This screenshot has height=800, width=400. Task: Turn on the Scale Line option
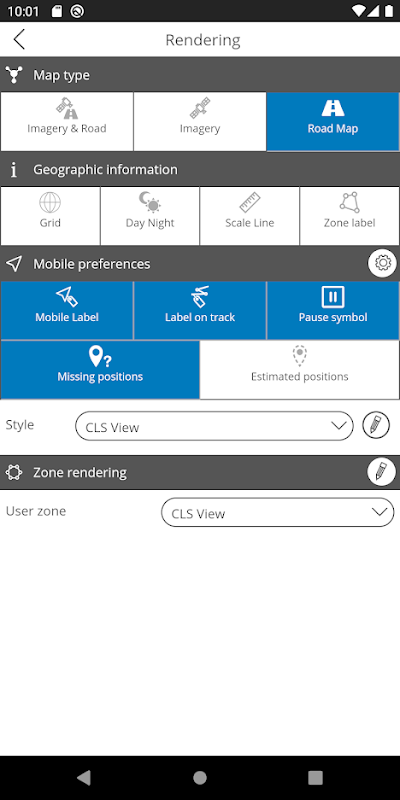click(x=249, y=216)
